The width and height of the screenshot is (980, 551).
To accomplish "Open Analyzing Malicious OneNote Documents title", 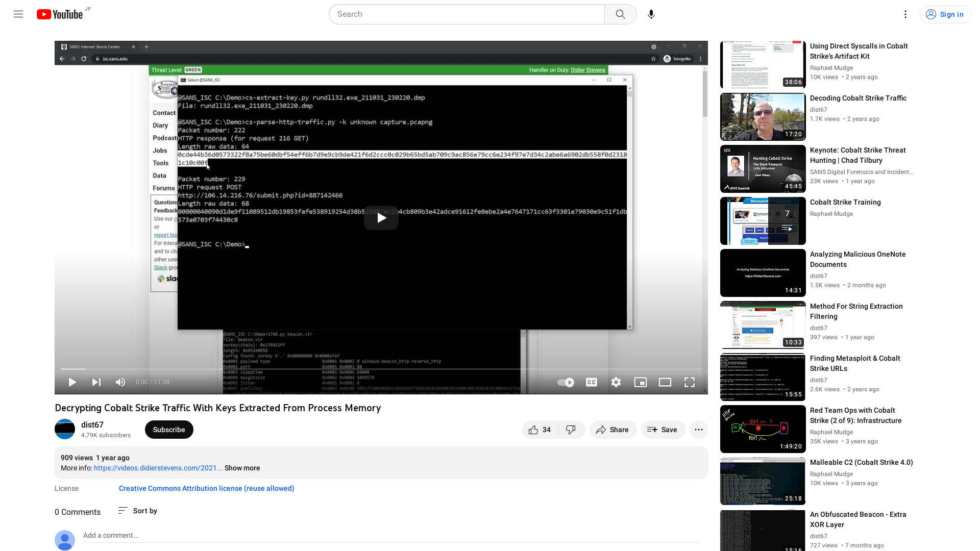I will [857, 259].
